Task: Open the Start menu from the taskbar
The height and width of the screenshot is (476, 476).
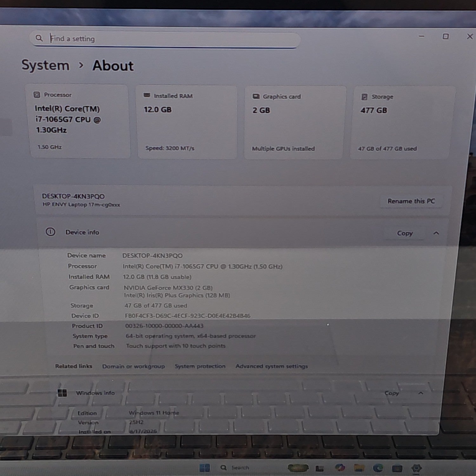Action: (x=204, y=468)
